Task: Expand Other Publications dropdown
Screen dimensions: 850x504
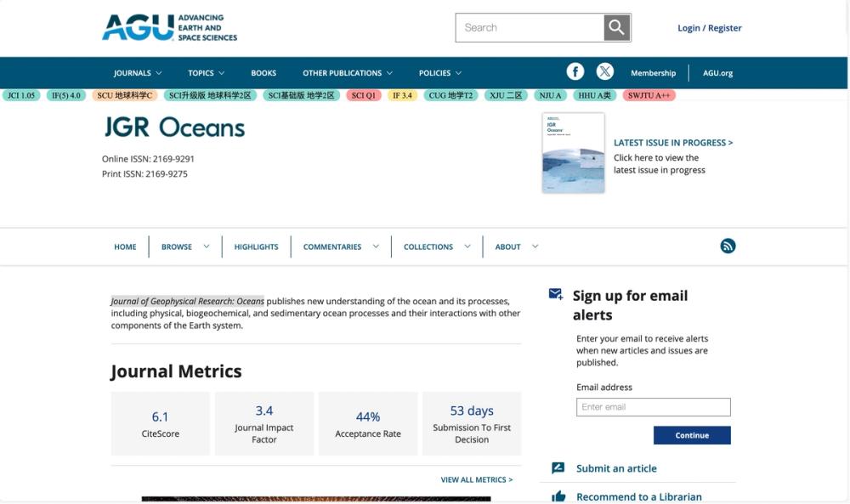Action: pos(348,72)
